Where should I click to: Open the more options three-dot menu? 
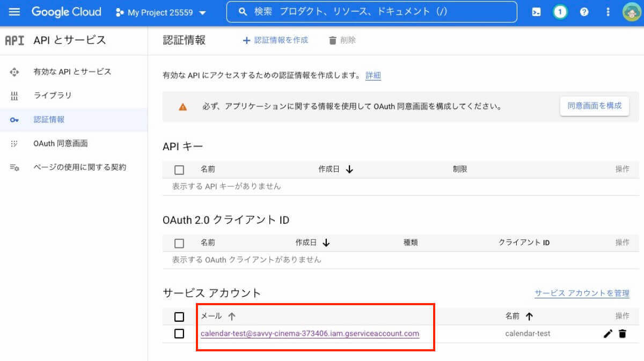coord(608,11)
